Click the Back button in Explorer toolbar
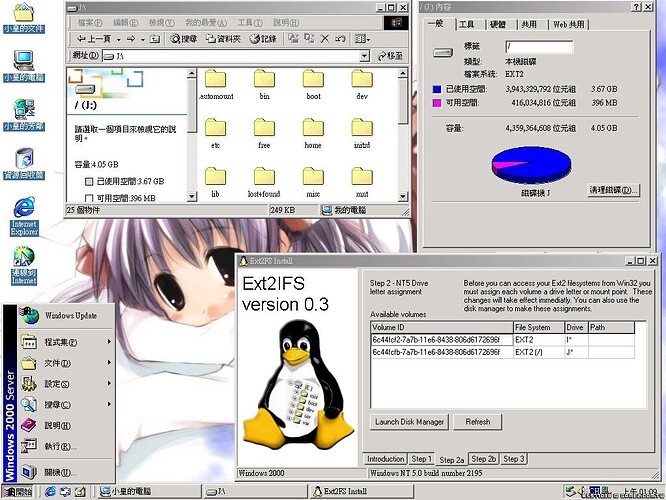Image resolution: width=666 pixels, height=500 pixels. point(94,39)
